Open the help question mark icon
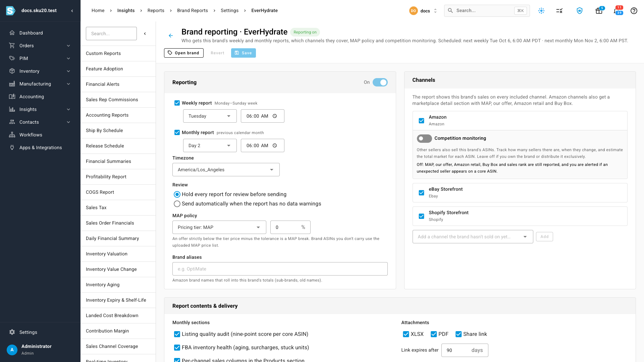This screenshot has width=644, height=362. click(x=634, y=11)
